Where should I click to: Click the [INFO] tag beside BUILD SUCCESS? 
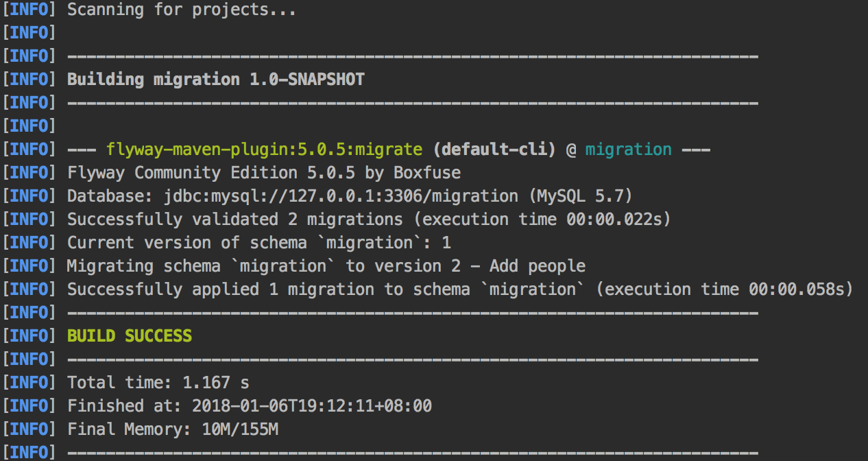click(x=28, y=335)
